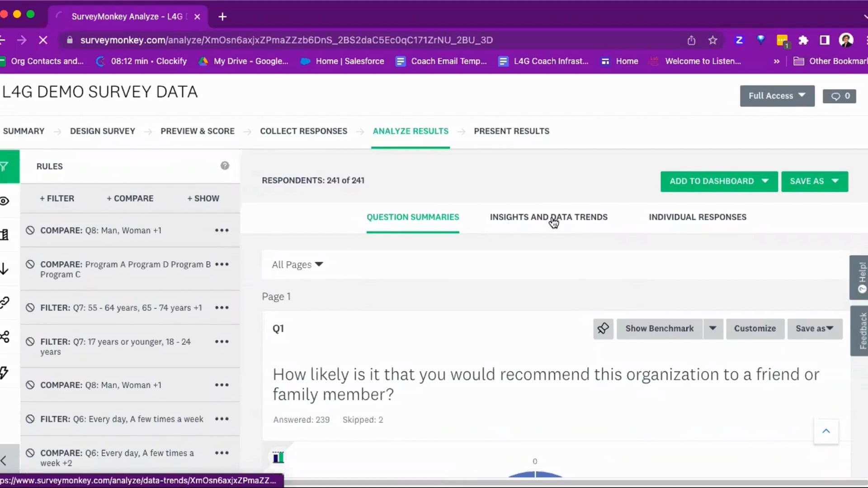Screen dimensions: 868x488
Task: Click the eye icon in left sidebar
Action: tap(5, 201)
